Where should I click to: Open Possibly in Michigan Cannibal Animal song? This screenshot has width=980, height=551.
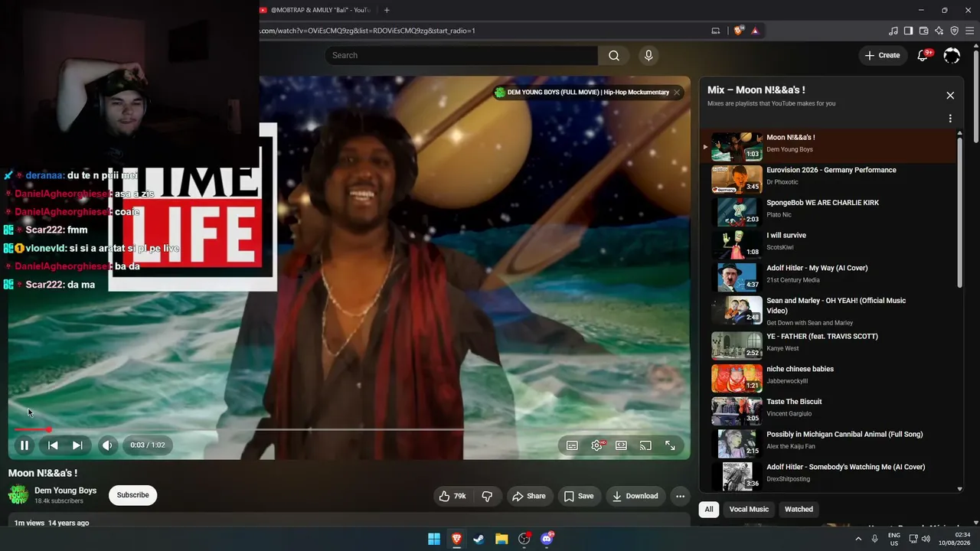(x=831, y=444)
